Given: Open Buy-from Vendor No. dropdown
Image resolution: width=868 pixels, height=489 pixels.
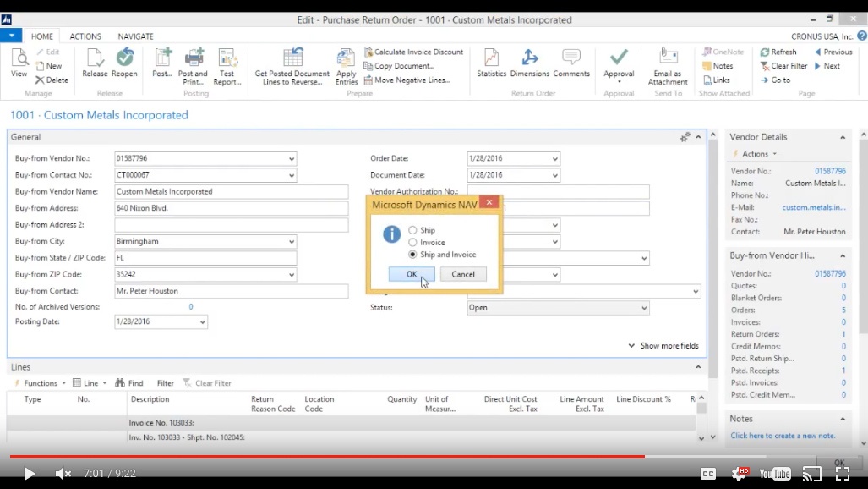Looking at the screenshot, I should [292, 158].
